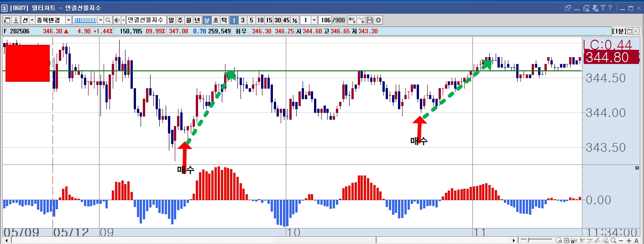The image size is (644, 244).
Task: Choose the 30 minute interval button
Action: (x=277, y=20)
